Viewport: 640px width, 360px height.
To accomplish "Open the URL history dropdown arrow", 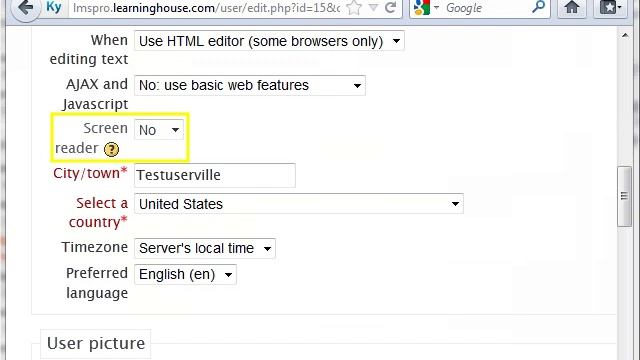I will [373, 7].
